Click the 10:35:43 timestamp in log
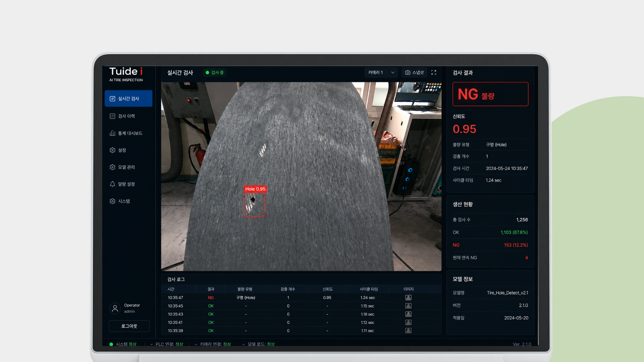Image resolution: width=644 pixels, height=362 pixels. (175, 314)
